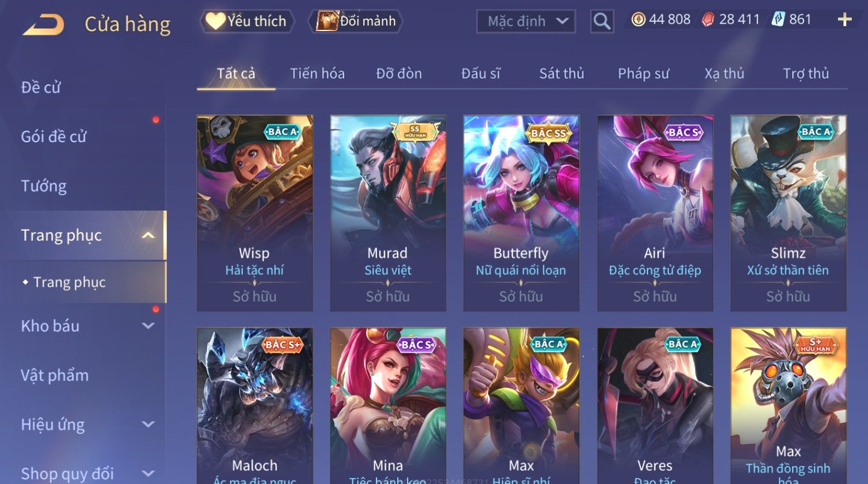Click the golden back arrow icon
The width and height of the screenshot is (868, 484).
coord(43,24)
